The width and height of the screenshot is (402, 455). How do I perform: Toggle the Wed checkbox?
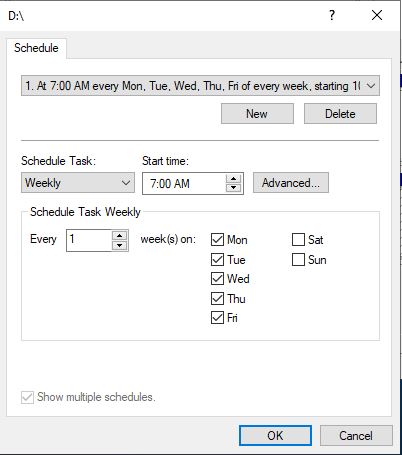pos(217,279)
